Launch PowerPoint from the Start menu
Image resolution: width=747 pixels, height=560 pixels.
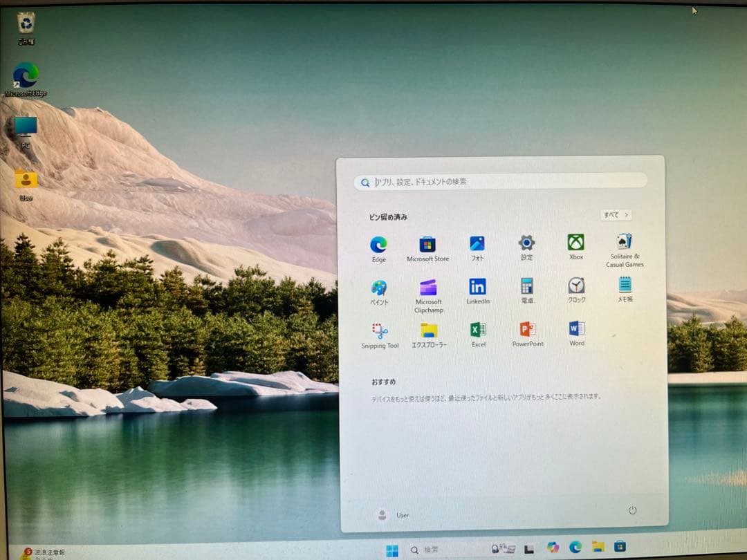(x=526, y=332)
